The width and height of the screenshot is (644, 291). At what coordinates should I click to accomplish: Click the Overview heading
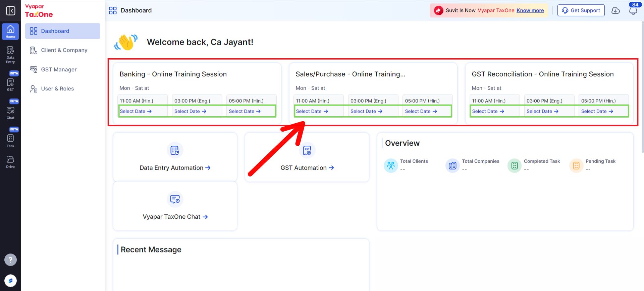pos(402,143)
